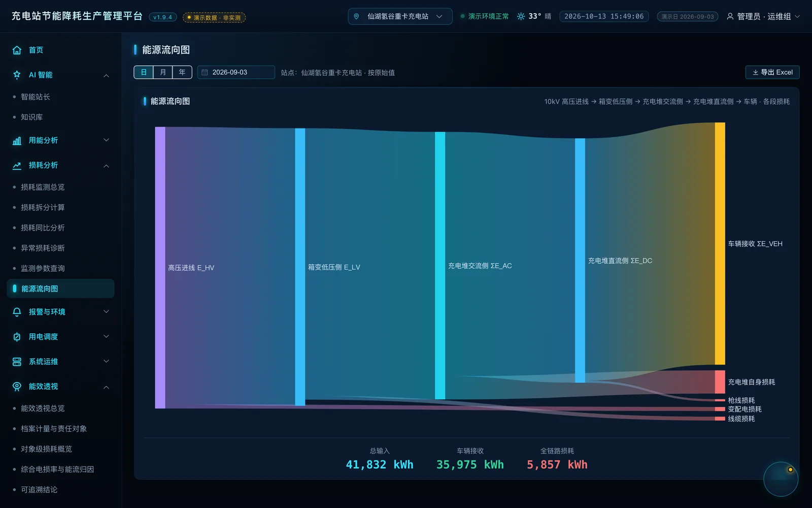Click the yellow 车辆接收 ΣE_VEH node bar
Image resolution: width=812 pixels, height=508 pixels.
[x=720, y=243]
